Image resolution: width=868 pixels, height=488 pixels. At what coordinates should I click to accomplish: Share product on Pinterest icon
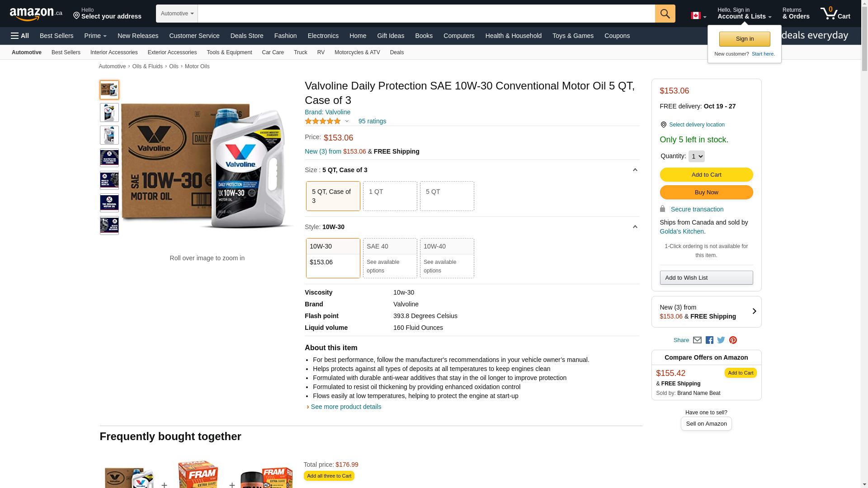733,340
